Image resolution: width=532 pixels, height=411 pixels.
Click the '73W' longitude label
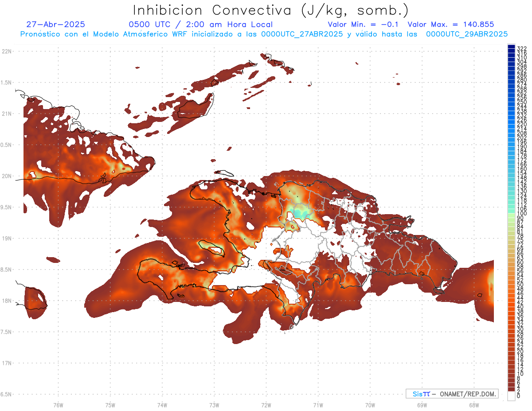coord(214,405)
